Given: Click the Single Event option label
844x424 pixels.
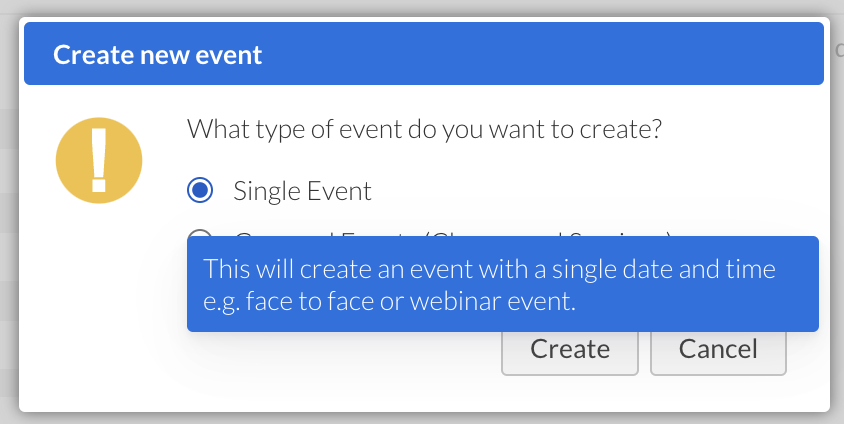Looking at the screenshot, I should click(302, 190).
